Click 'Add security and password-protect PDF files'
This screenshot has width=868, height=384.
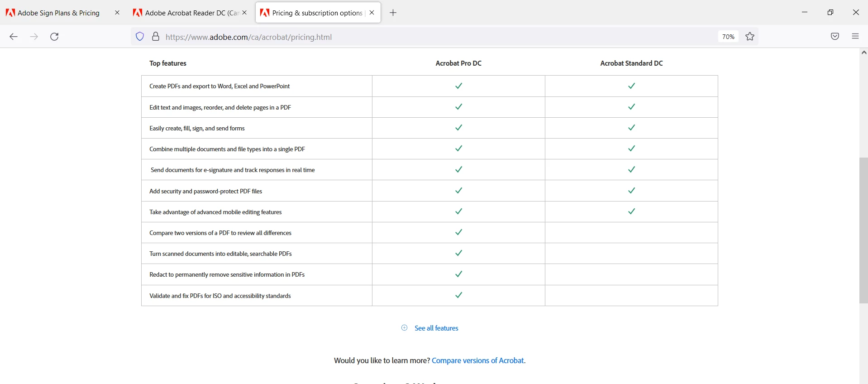(206, 192)
